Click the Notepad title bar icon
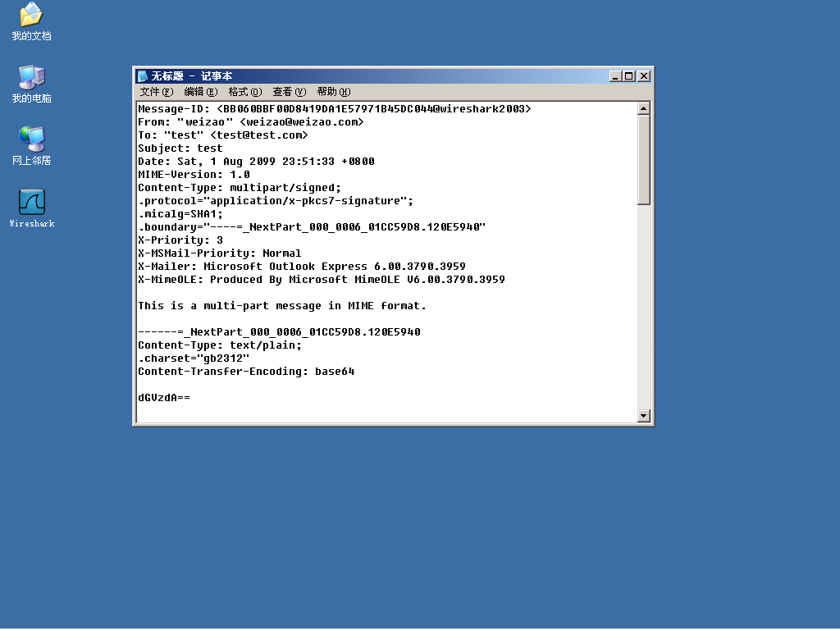The image size is (840, 630). tap(143, 76)
